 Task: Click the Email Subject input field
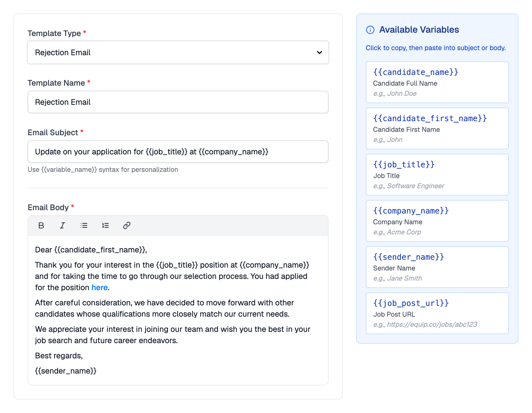tap(178, 152)
